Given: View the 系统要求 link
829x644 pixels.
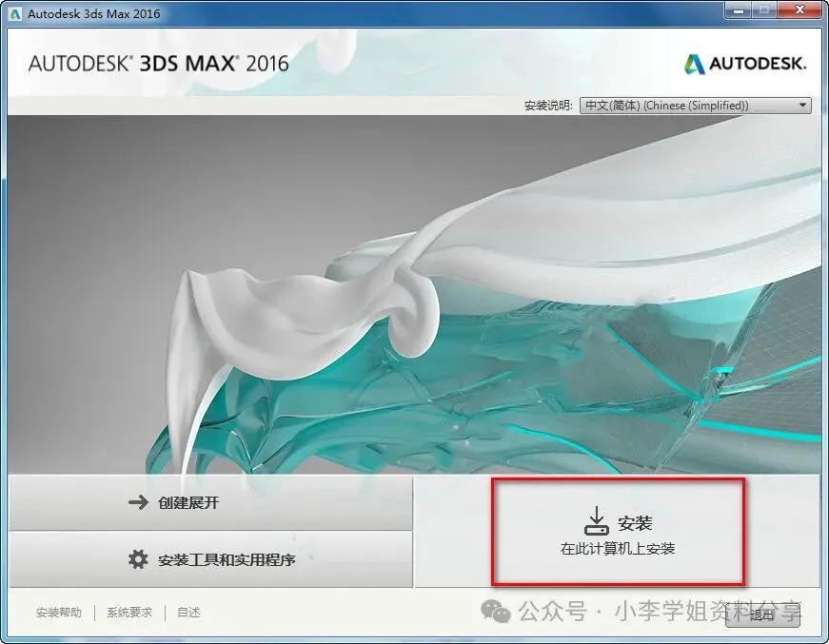Looking at the screenshot, I should [x=129, y=613].
